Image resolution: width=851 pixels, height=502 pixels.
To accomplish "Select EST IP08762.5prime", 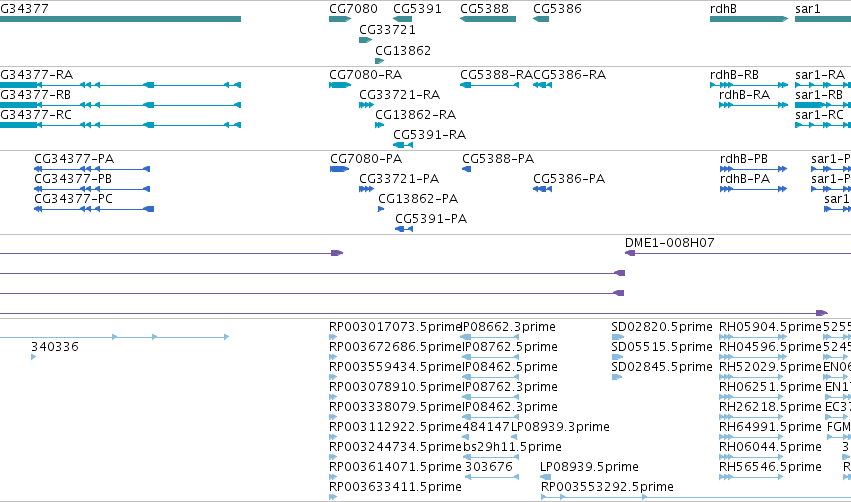I will [490, 358].
